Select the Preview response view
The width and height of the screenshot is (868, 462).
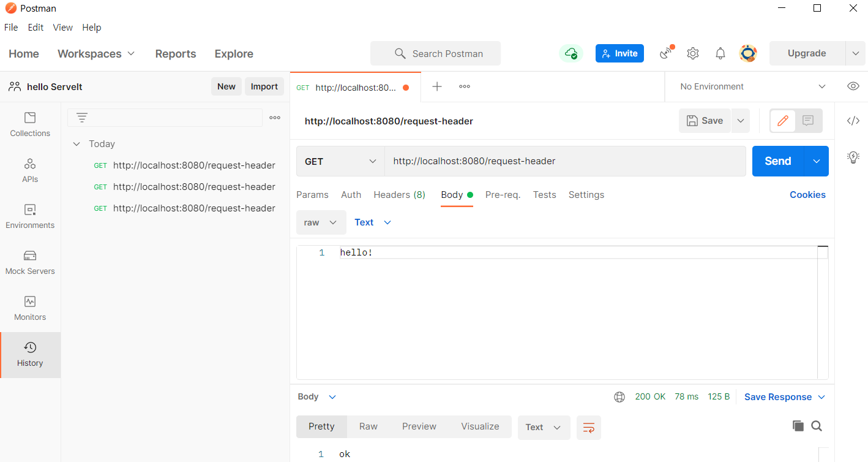(419, 426)
